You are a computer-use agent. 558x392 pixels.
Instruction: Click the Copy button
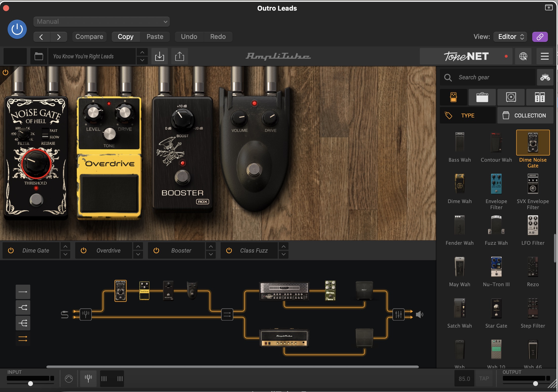tap(126, 37)
